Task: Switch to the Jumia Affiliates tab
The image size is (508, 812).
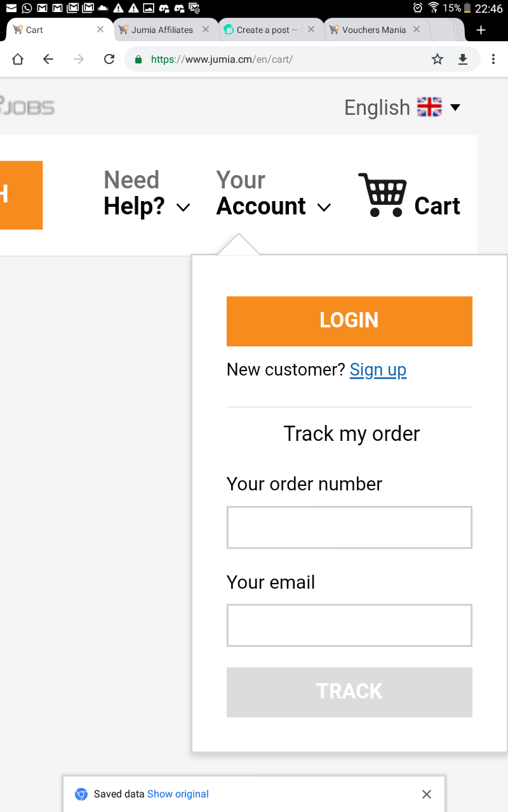Action: (x=163, y=30)
